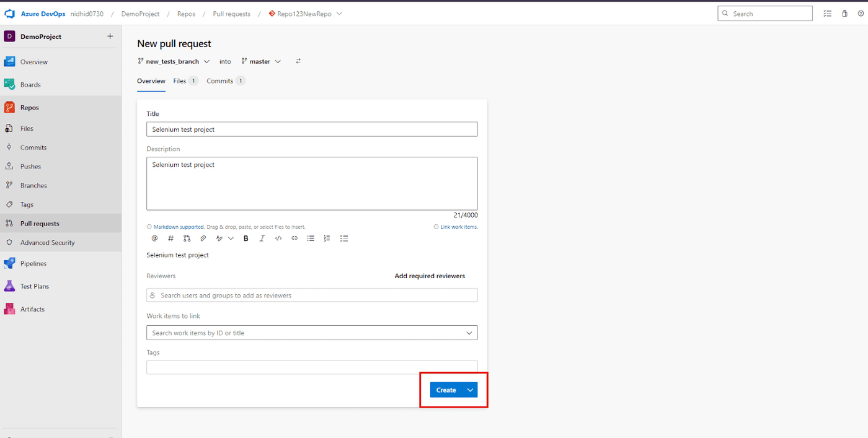Focus the reviewers search field

click(312, 296)
